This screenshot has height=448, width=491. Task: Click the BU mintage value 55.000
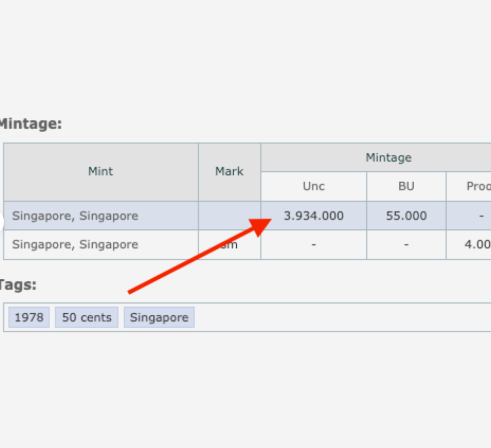(406, 216)
